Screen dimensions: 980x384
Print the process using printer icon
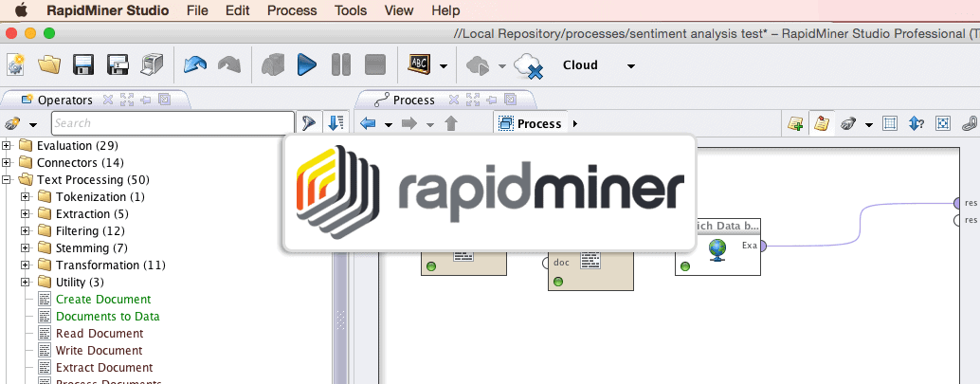click(152, 65)
